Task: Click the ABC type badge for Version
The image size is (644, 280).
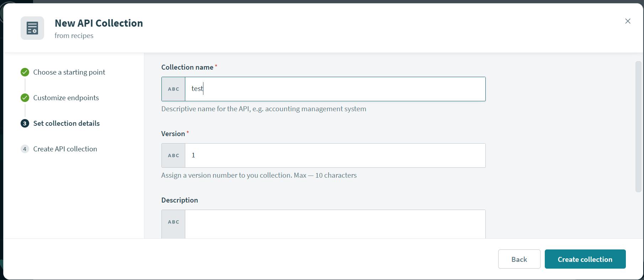Action: [174, 156]
